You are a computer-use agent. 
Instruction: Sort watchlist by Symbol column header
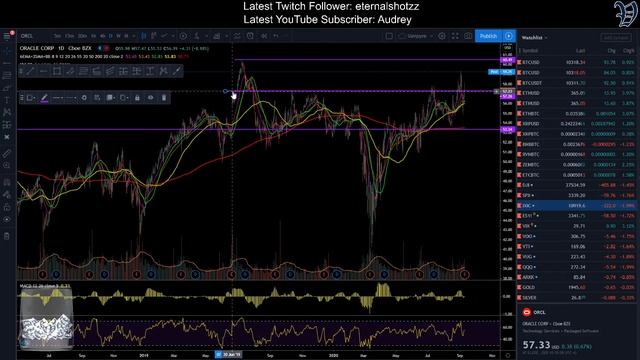click(530, 51)
